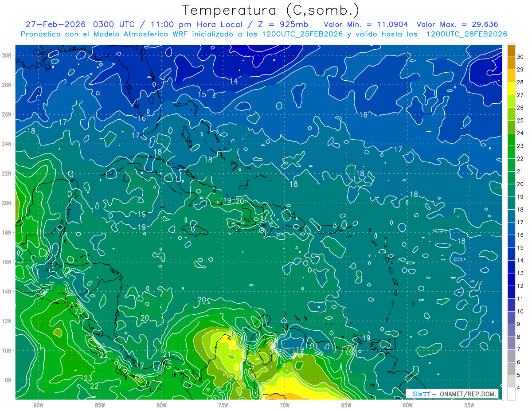This screenshot has height=411, width=532.
Task: Click the '16N' latitude axis label
Action: click(x=8, y=262)
